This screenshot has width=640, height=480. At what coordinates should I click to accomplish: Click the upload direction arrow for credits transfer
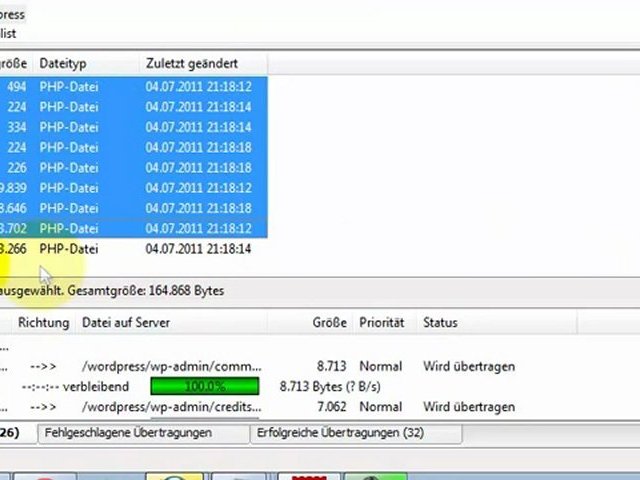[x=45, y=407]
